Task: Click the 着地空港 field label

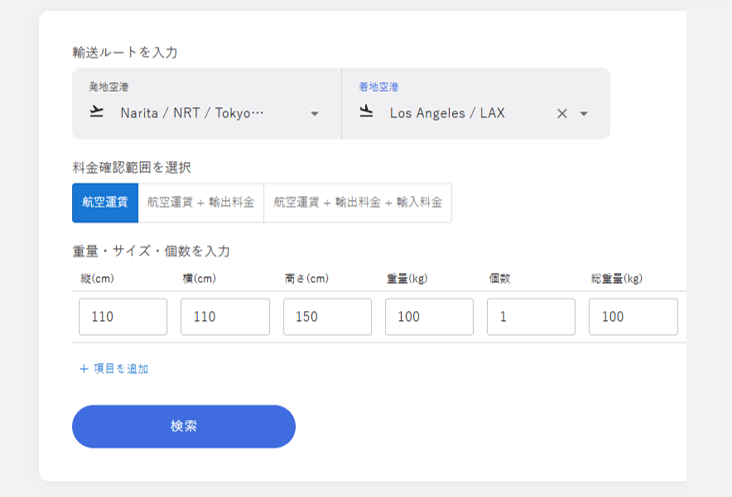Action: (379, 87)
